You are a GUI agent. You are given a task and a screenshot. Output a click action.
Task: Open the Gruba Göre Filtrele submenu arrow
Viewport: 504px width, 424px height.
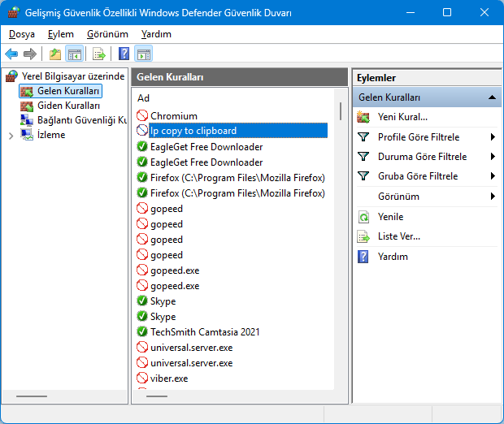point(493,176)
